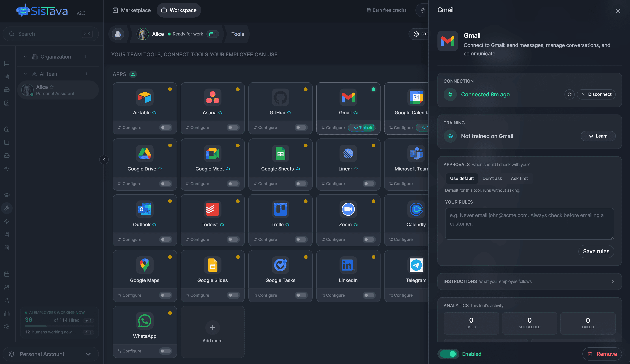Collapse the AI Team tree section
Image resolution: width=630 pixels, height=364 pixels.
point(25,74)
